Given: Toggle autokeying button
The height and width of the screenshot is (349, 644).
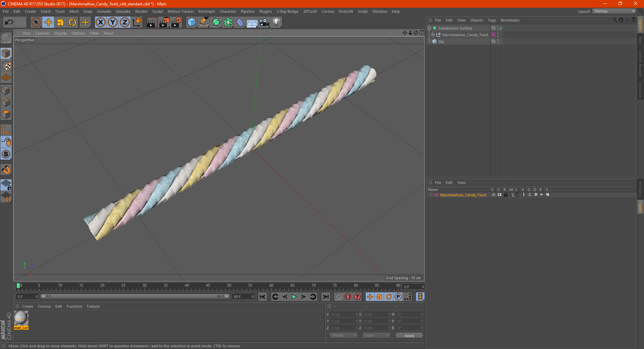Looking at the screenshot, I should 348,297.
